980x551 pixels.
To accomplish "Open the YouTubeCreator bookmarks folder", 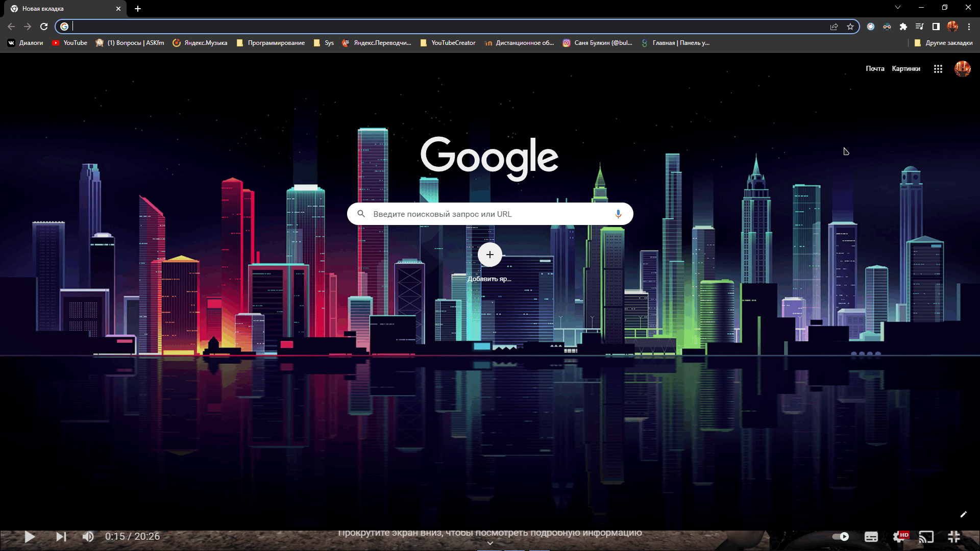I will [448, 43].
